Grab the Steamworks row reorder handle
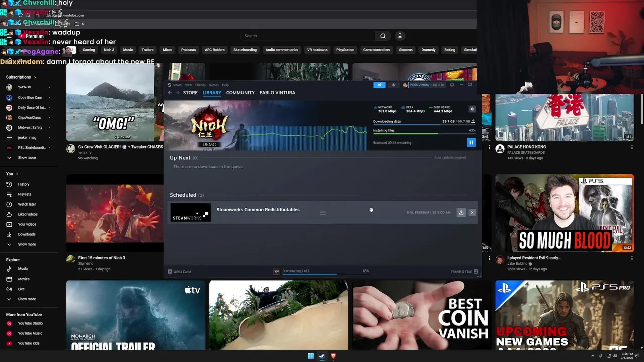The height and width of the screenshot is (362, 644). 323,213
